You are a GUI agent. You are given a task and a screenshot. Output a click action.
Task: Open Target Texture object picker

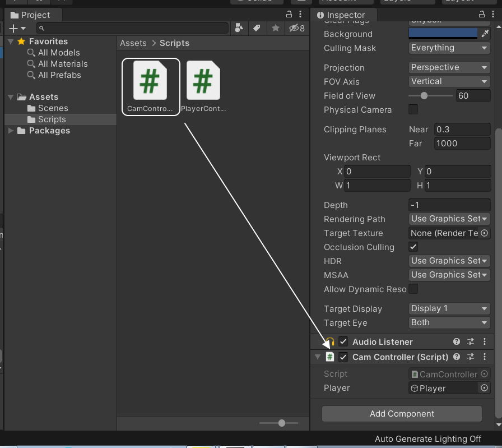[485, 233]
